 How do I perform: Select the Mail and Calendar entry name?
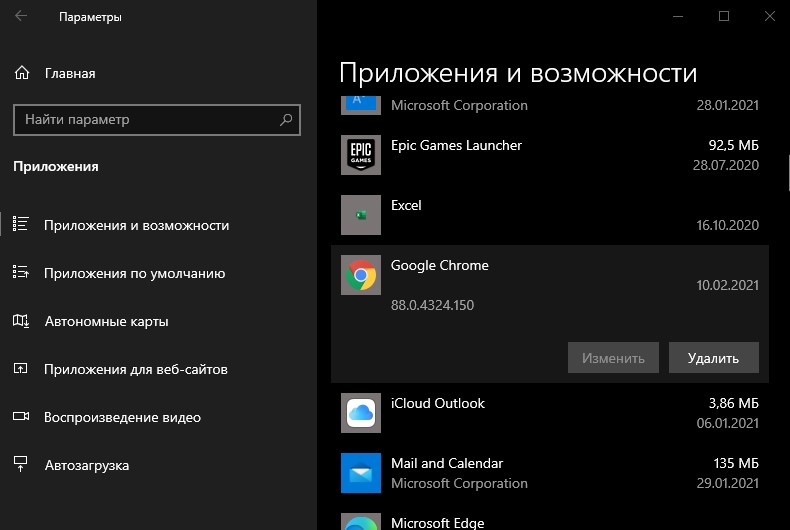click(447, 463)
